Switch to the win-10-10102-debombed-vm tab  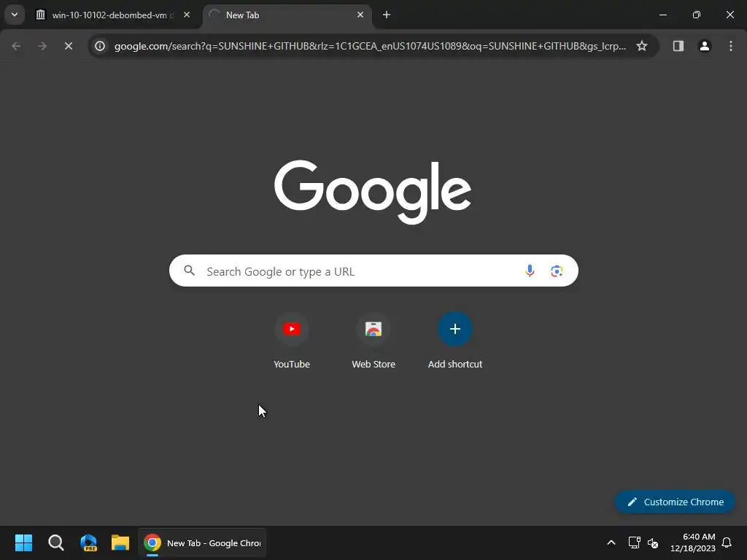pyautogui.click(x=113, y=15)
